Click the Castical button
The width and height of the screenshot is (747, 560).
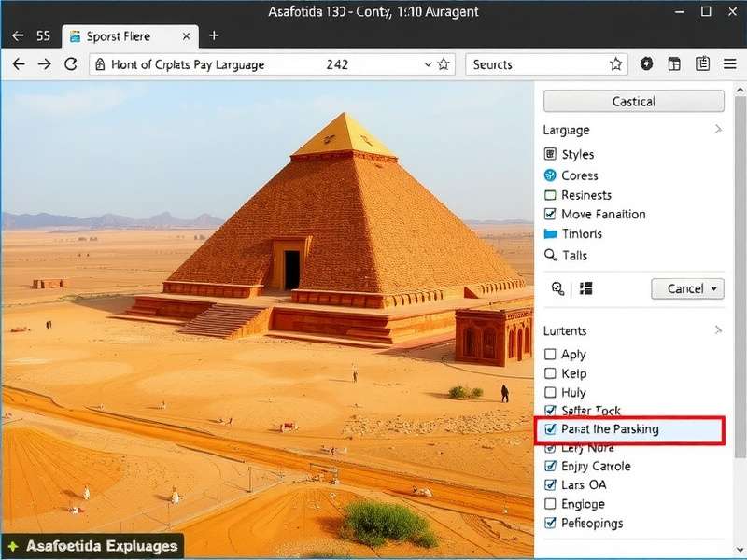[x=633, y=101]
